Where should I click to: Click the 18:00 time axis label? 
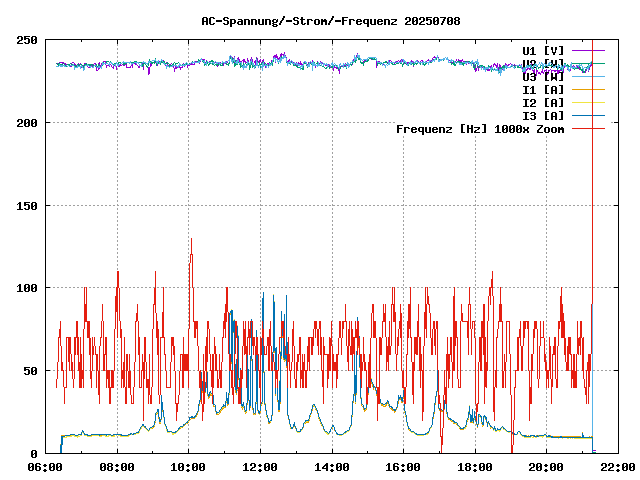[475, 467]
